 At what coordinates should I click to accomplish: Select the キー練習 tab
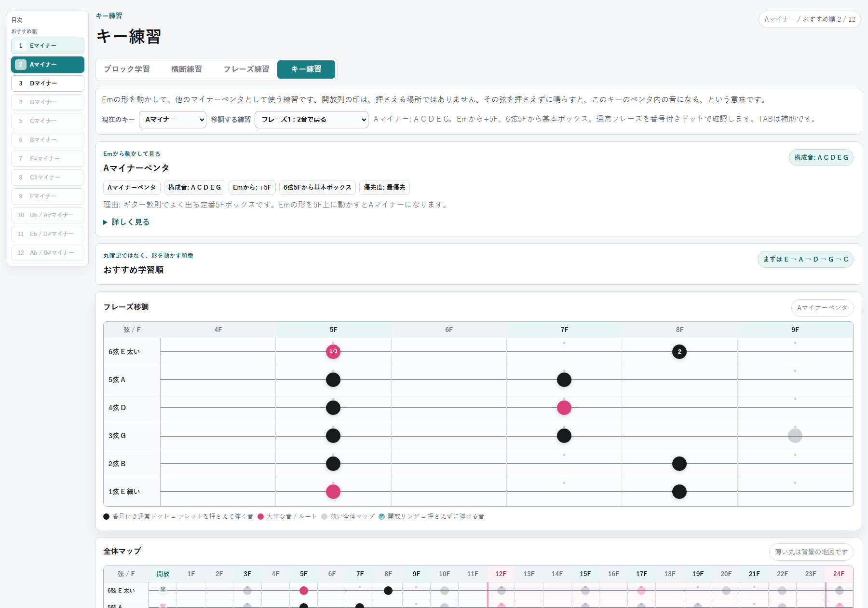click(306, 69)
